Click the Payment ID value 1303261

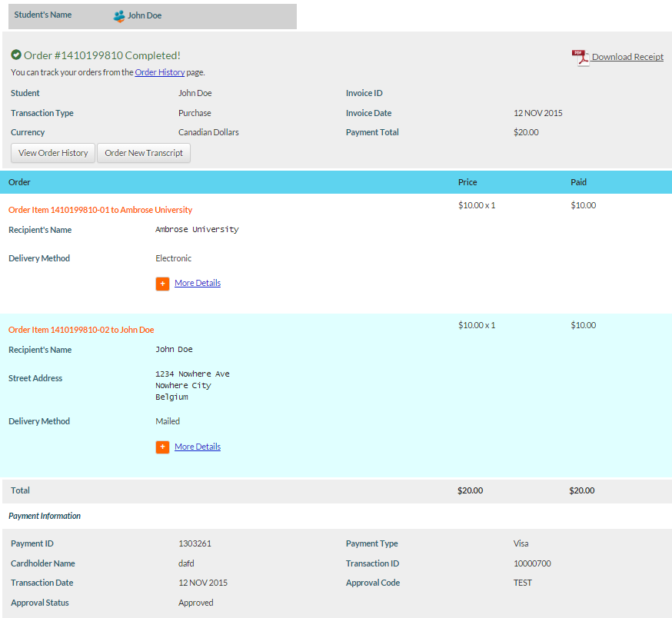[195, 543]
